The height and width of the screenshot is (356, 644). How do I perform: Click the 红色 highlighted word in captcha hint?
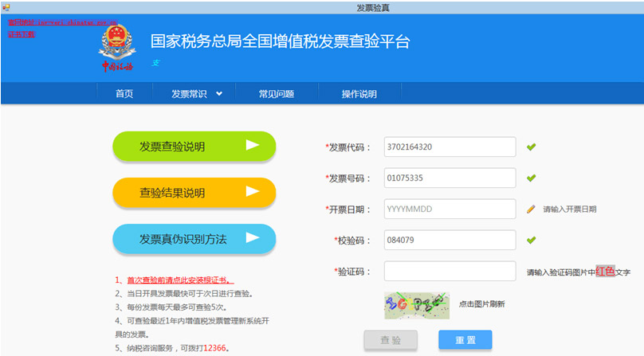point(605,271)
